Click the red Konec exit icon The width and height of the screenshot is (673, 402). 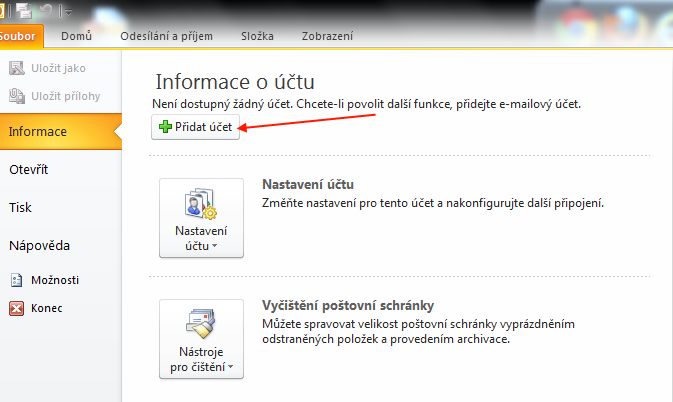tap(16, 308)
